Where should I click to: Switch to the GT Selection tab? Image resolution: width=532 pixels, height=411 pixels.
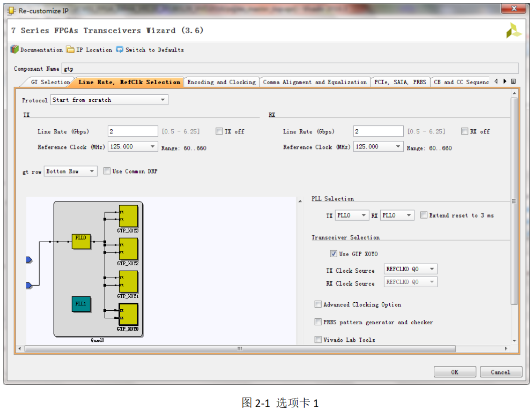[x=50, y=82]
